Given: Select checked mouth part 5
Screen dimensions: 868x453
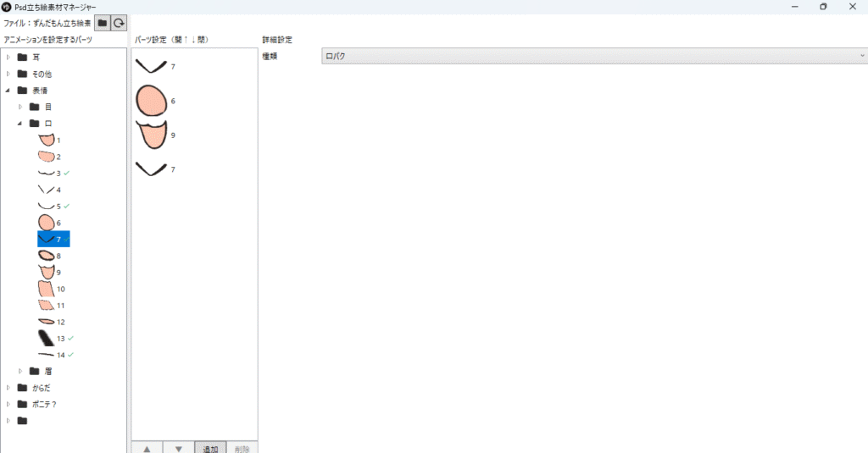Looking at the screenshot, I should [x=53, y=206].
